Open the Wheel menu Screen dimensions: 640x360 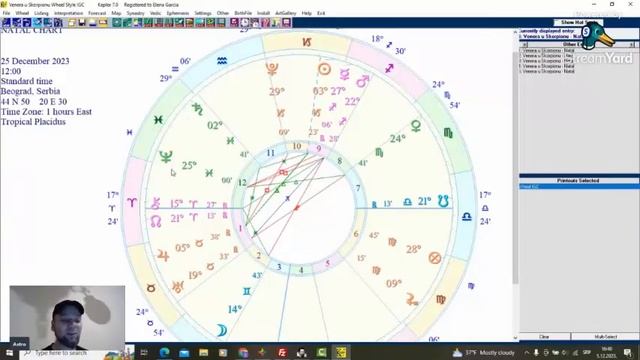pos(22,13)
